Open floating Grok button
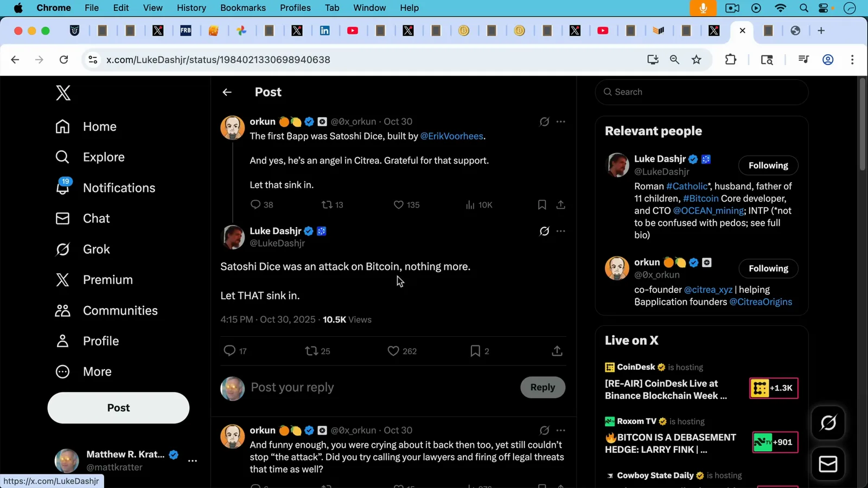 point(828,422)
